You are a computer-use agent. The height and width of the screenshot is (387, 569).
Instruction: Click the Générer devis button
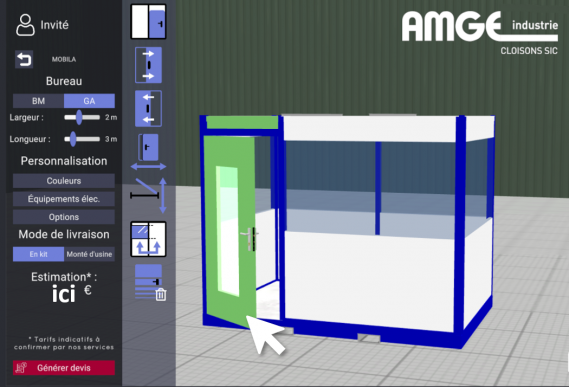[x=64, y=368]
